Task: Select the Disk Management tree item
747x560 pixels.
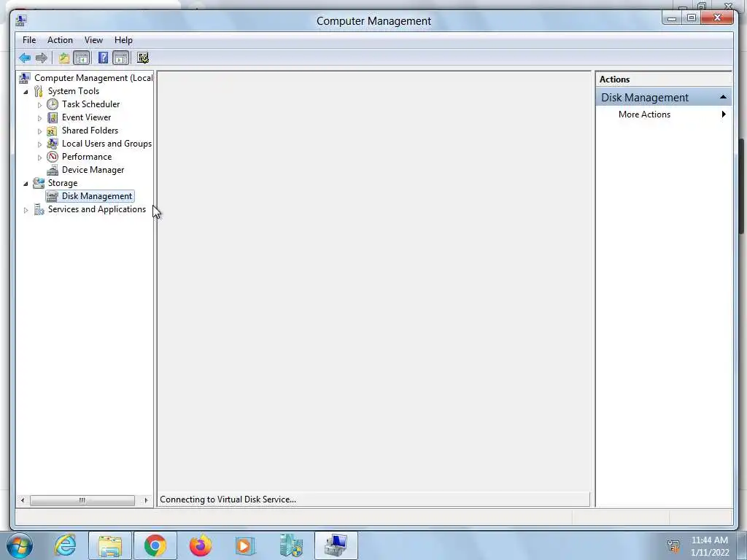Action: pyautogui.click(x=97, y=196)
